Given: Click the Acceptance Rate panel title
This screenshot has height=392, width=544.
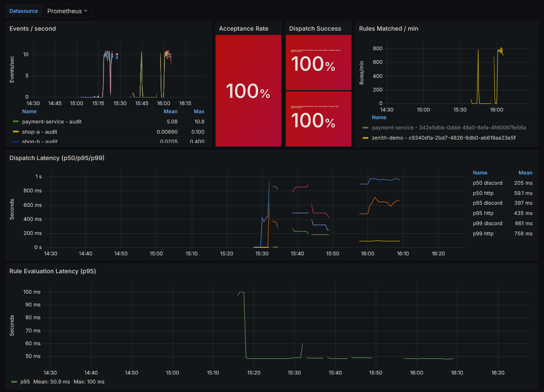Looking at the screenshot, I should pos(243,29).
